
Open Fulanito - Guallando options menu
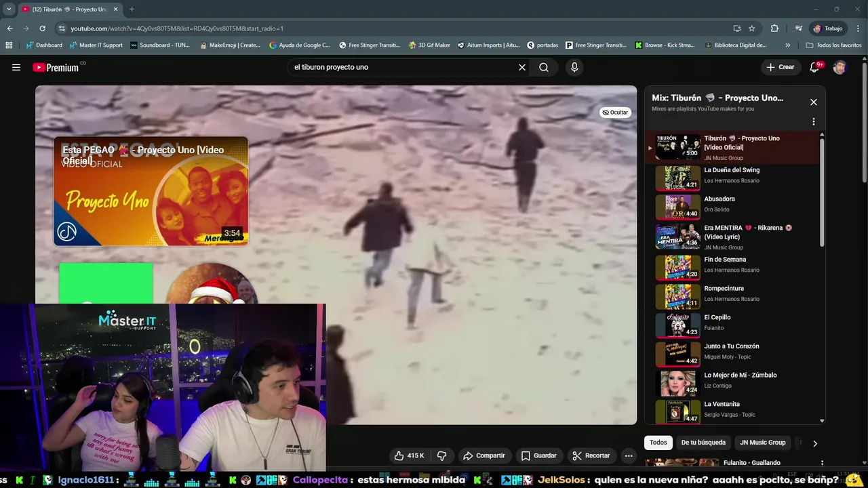tap(822, 464)
